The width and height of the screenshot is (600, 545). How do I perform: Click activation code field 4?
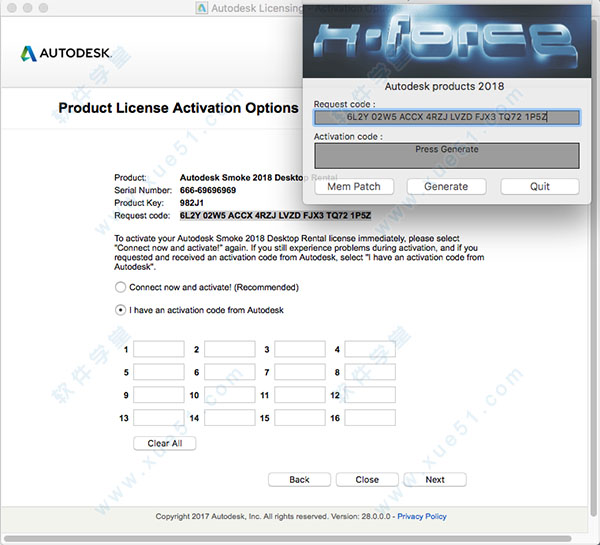point(370,349)
